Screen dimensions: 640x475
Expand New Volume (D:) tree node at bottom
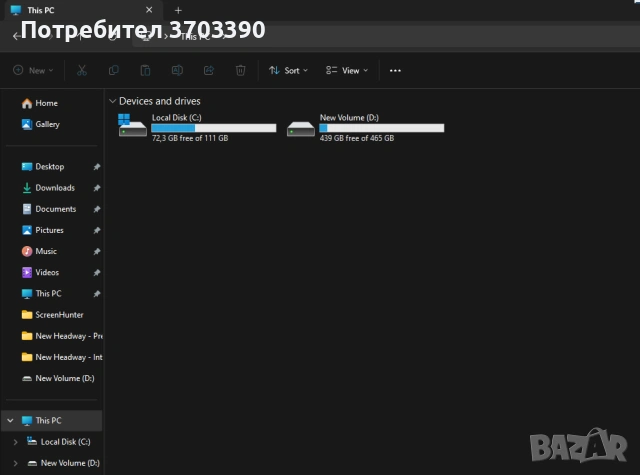[x=16, y=463]
